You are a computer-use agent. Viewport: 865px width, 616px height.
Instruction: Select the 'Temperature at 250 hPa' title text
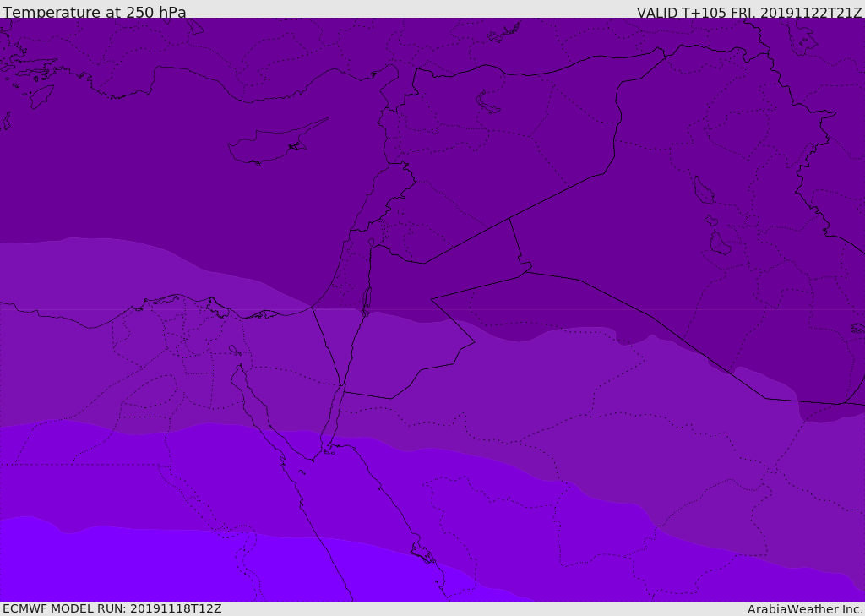(x=95, y=12)
